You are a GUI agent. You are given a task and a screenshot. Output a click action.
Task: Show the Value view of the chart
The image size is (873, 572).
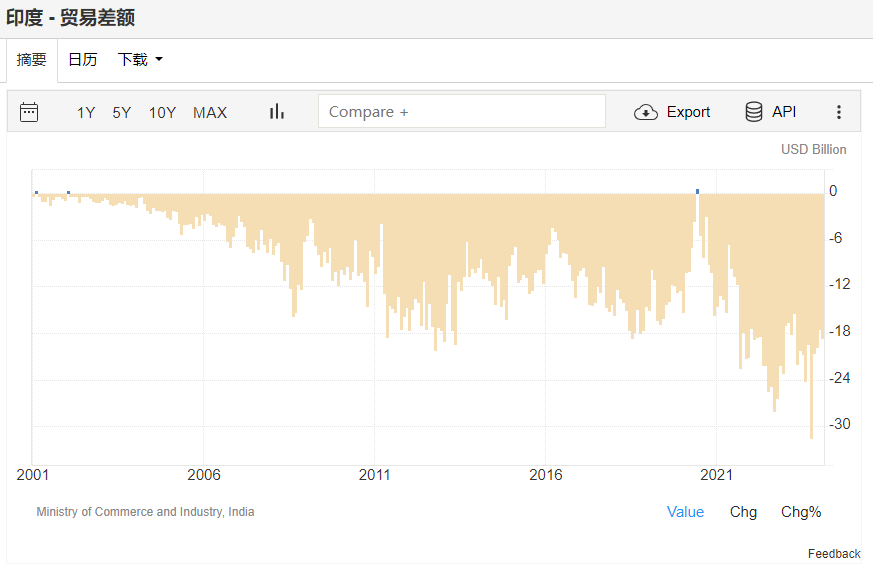click(x=685, y=512)
